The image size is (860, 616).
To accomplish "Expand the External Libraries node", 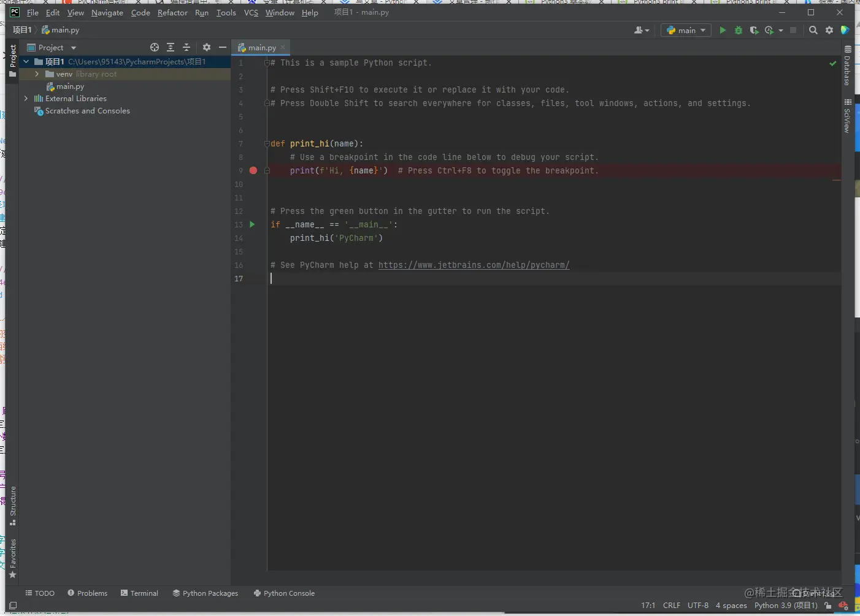I will (x=26, y=99).
